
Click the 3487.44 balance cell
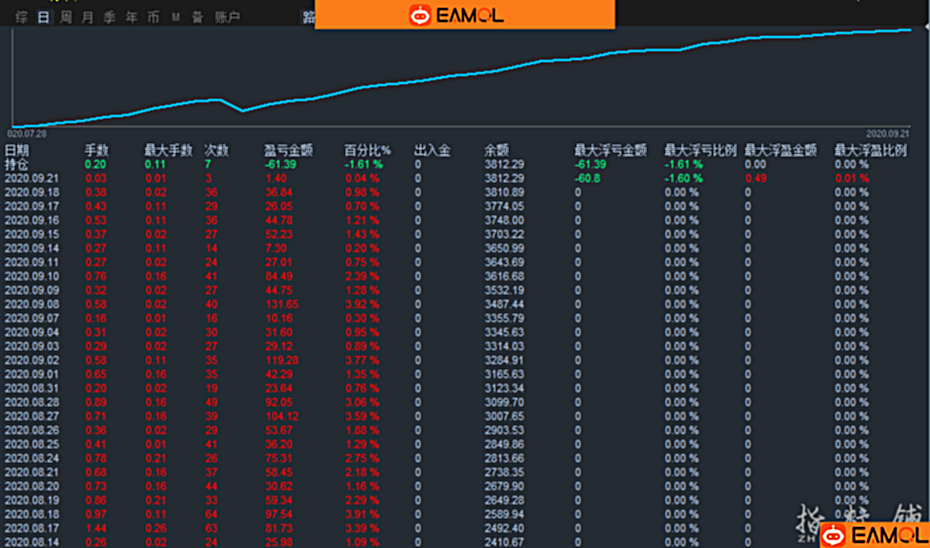(x=504, y=304)
